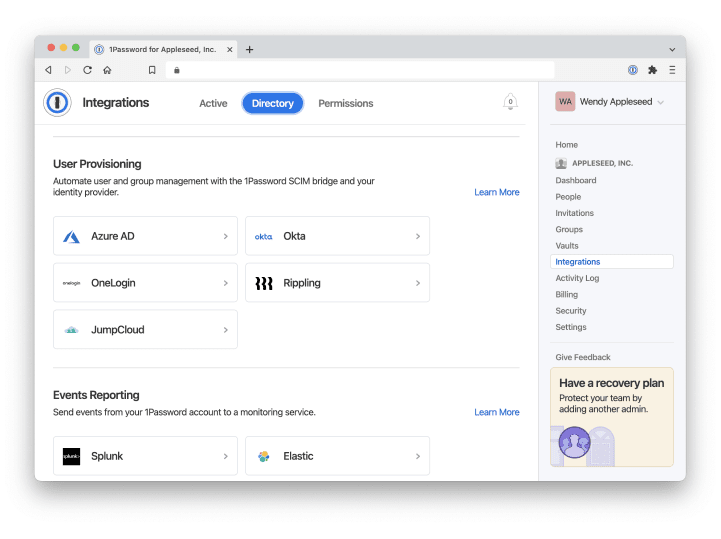This screenshot has height=539, width=721.
Task: Click the tab favicon of 1Password tab
Action: 99,49
